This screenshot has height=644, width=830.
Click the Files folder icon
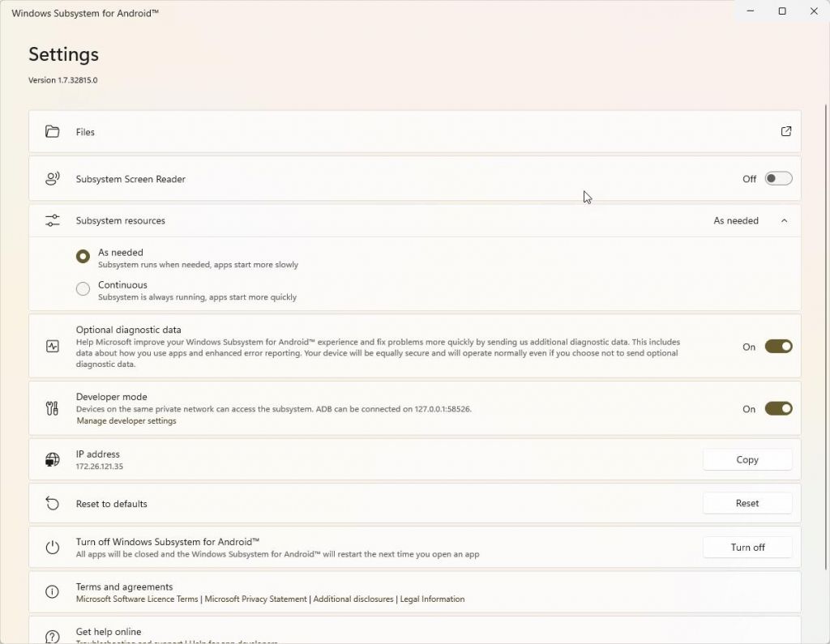coord(52,131)
